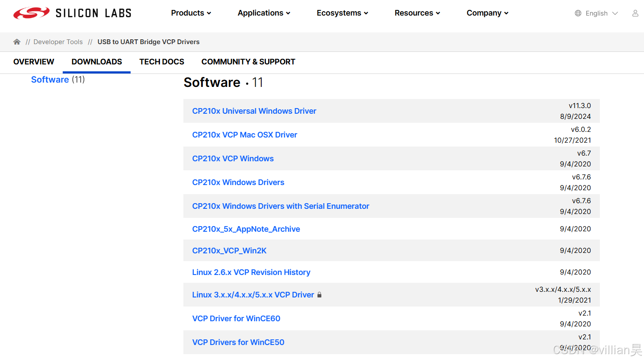
Task: Expand the English language selector chevron
Action: pyautogui.click(x=615, y=13)
